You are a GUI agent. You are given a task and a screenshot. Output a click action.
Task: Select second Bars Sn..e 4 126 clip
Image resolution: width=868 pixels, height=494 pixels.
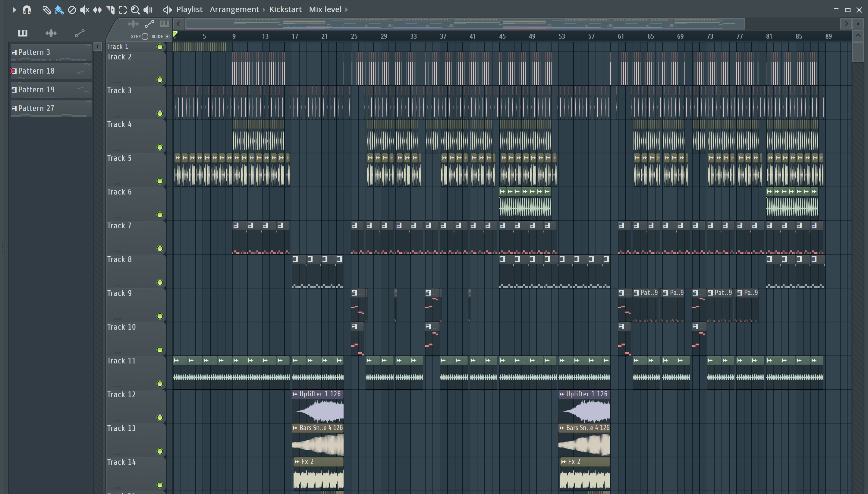584,440
